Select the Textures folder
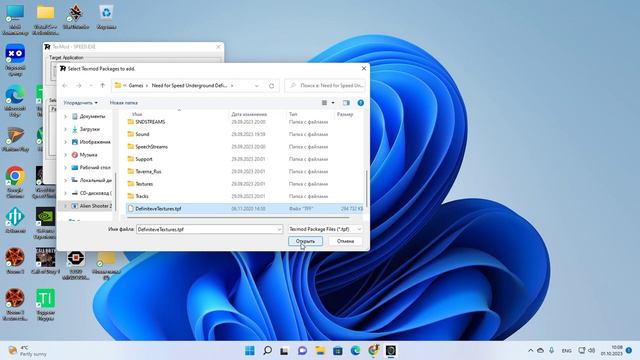Screen dimensions: 640x360 coord(144,184)
